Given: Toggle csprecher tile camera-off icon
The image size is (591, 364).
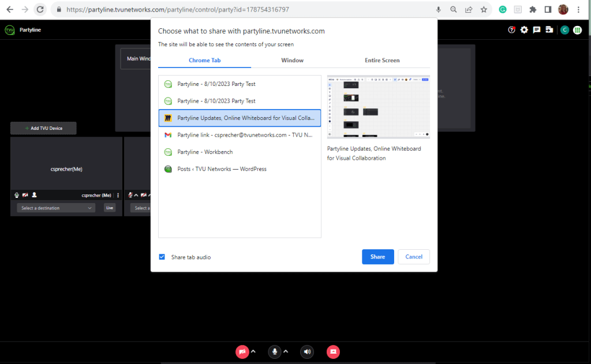Looking at the screenshot, I should click(x=25, y=195).
